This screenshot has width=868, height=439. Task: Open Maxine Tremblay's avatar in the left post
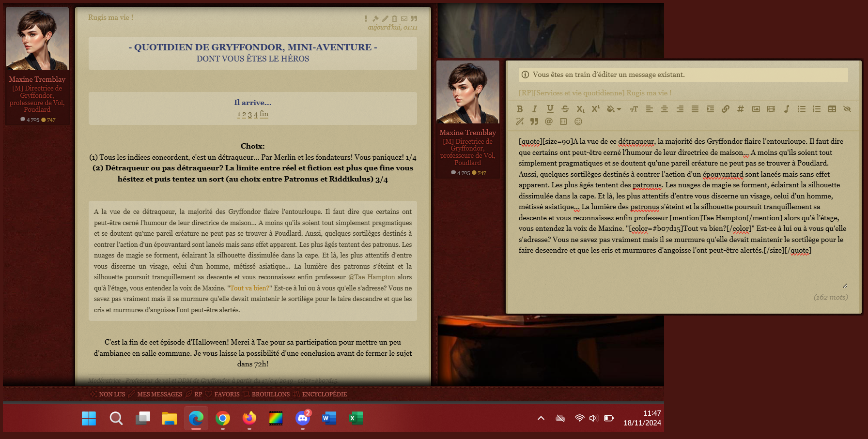pyautogui.click(x=37, y=39)
